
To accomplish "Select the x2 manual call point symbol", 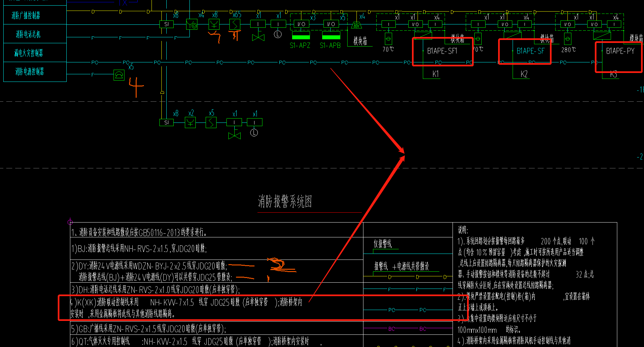I will coord(190,122).
